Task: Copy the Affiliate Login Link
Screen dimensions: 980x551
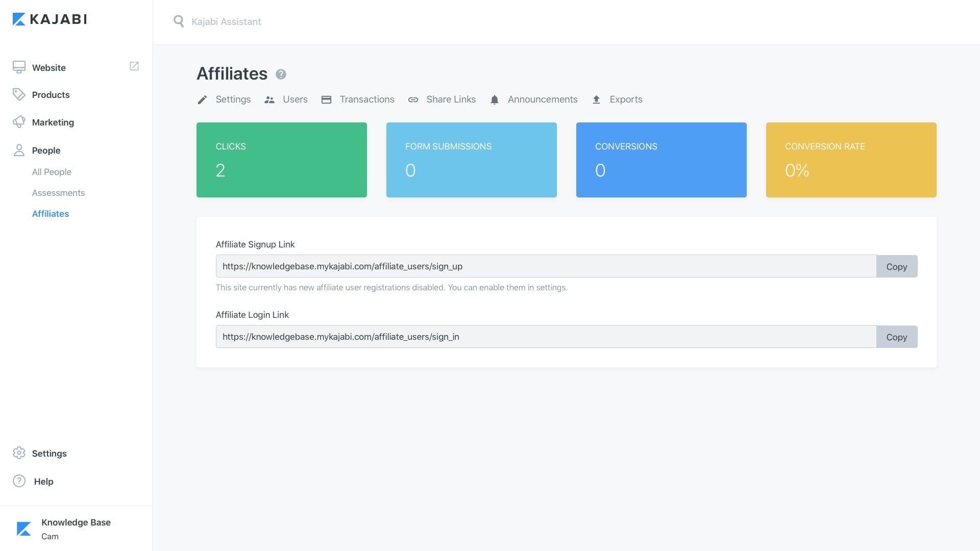Action: pos(896,337)
